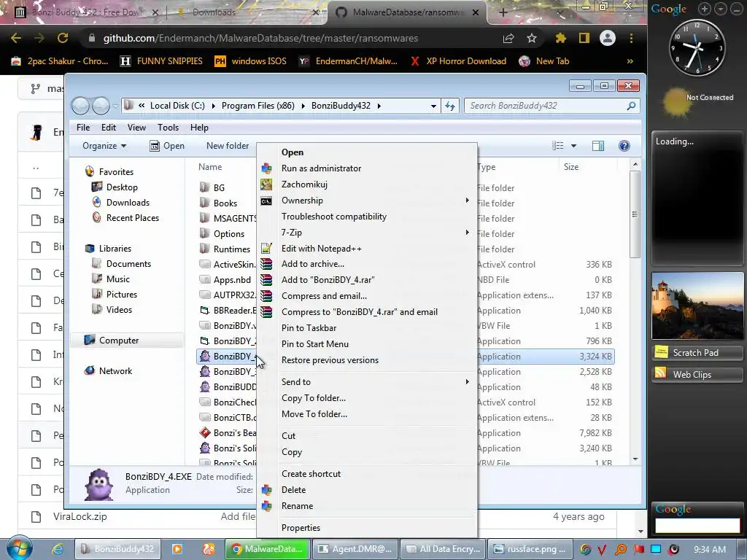Open media player taskbar icon
The height and width of the screenshot is (560, 747).
coord(177,549)
